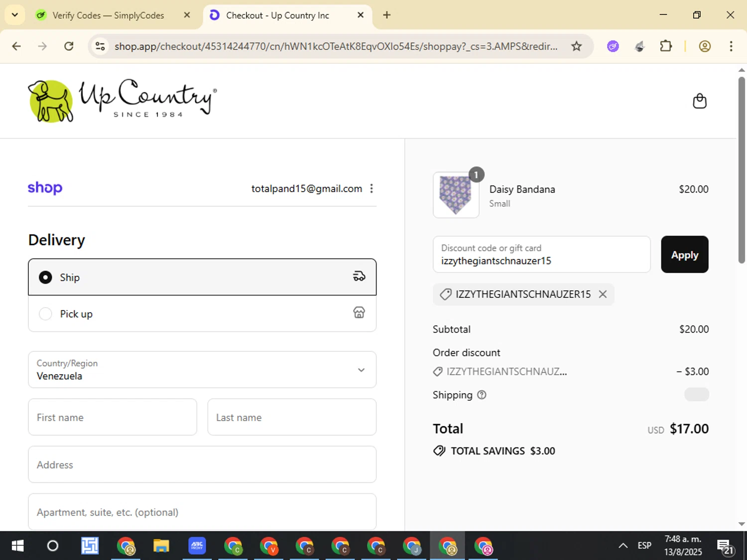Apply the discount code
The width and height of the screenshot is (747, 560).
685,254
